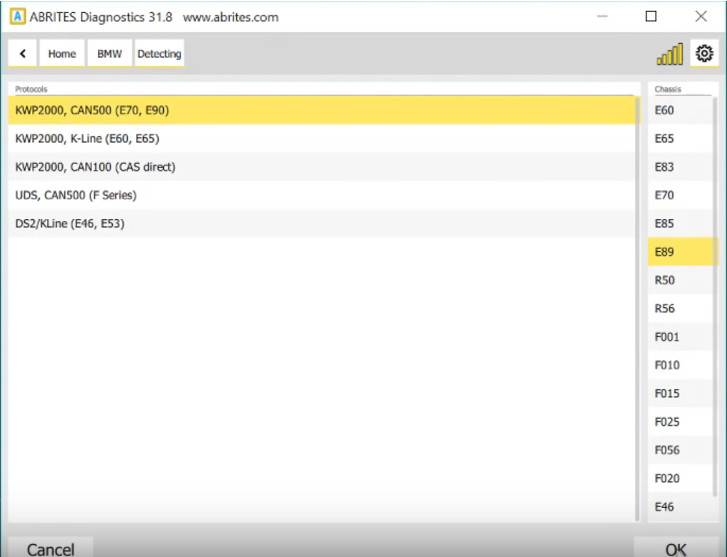The image size is (727, 557).
Task: Select chassis E46
Action: point(680,506)
